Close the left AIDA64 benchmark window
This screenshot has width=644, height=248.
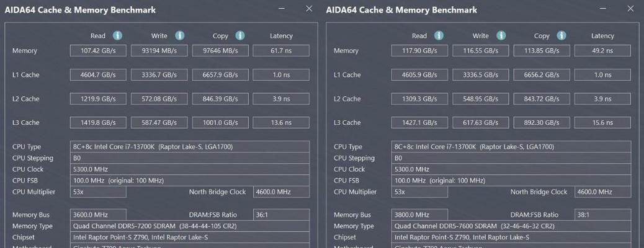click(x=309, y=8)
